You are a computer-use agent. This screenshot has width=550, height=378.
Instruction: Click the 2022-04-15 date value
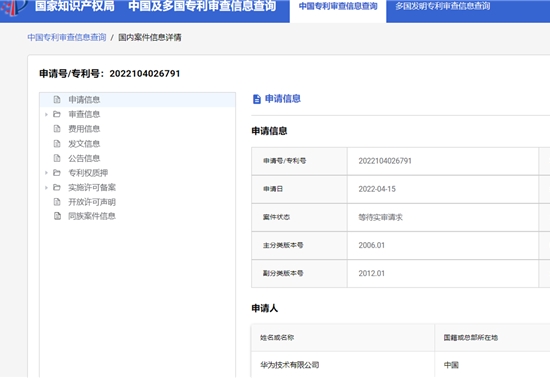pyautogui.click(x=377, y=189)
